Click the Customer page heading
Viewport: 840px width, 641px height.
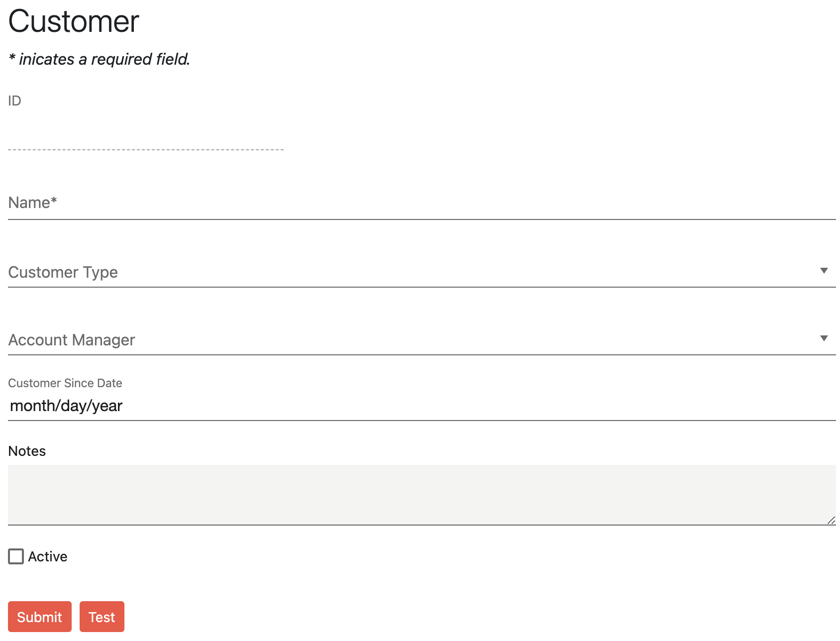(74, 22)
